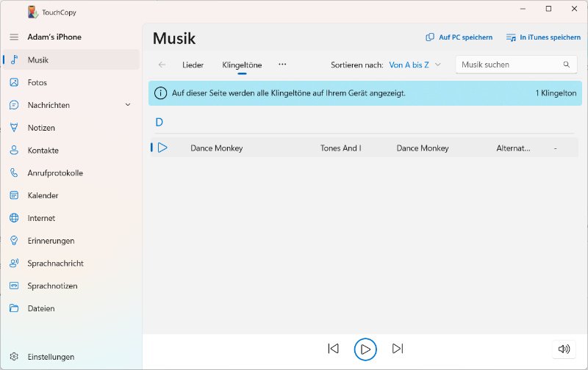The width and height of the screenshot is (588, 370).
Task: Click the back arrow in music toolbar
Action: tap(162, 65)
